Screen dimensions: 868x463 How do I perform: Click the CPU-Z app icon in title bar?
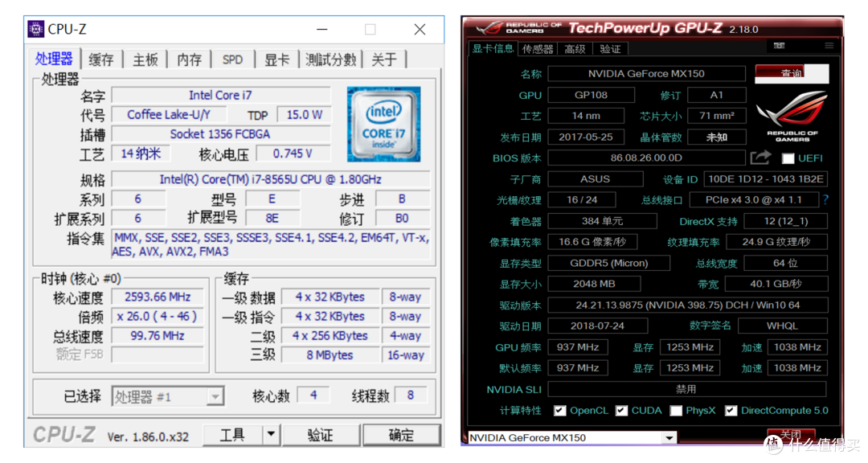36,29
